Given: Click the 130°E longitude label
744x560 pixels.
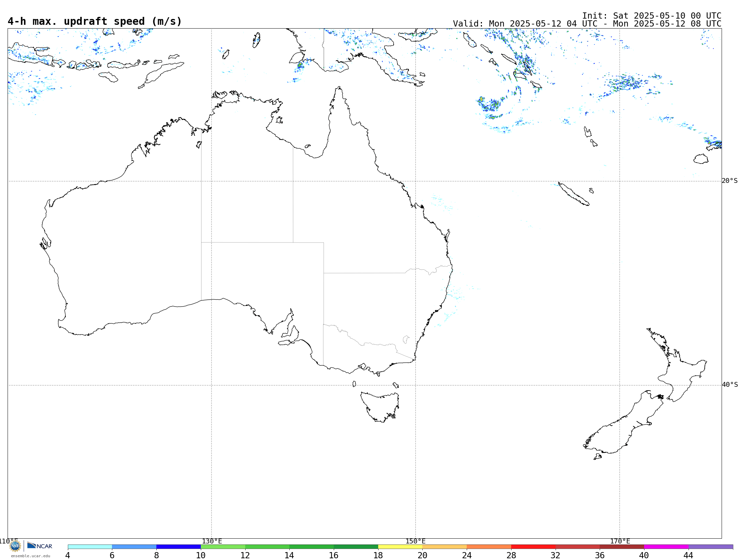Looking at the screenshot, I should [x=212, y=541].
